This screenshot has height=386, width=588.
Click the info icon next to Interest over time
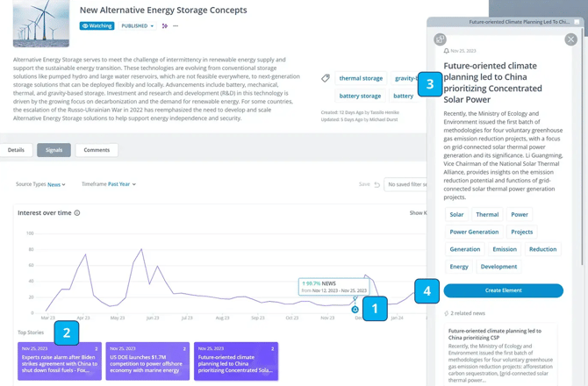point(77,213)
